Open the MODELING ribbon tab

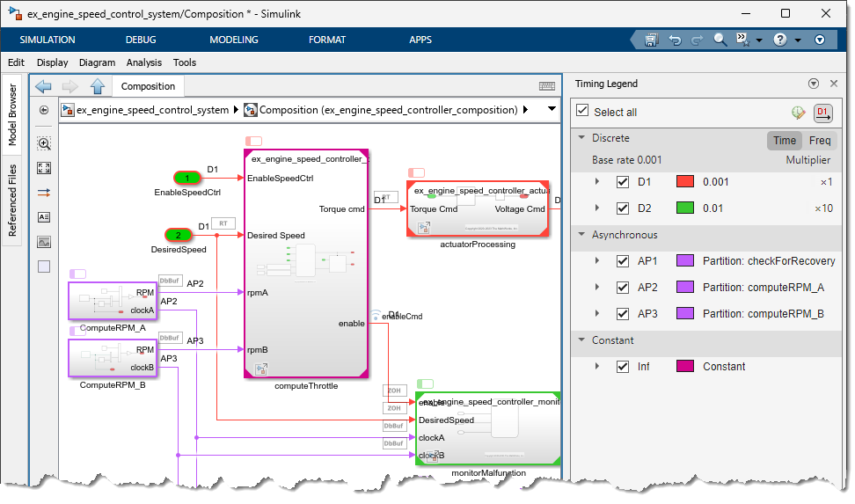(234, 40)
